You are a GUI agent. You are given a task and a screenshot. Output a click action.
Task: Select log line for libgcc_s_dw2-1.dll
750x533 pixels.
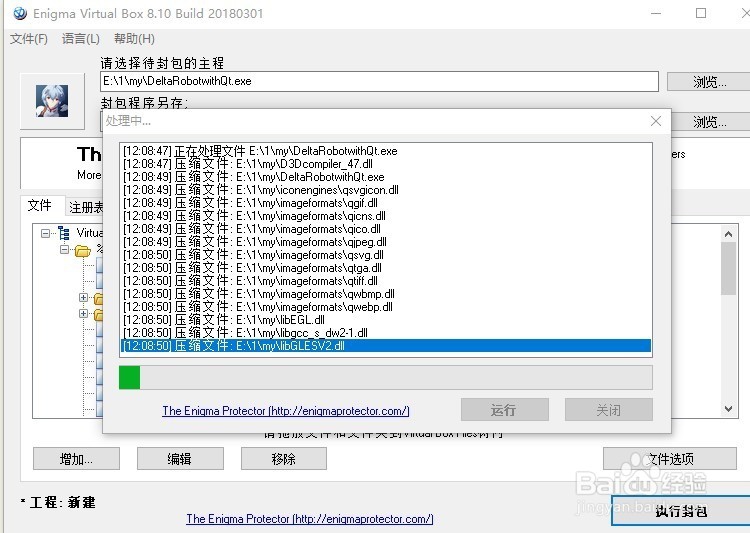point(386,333)
